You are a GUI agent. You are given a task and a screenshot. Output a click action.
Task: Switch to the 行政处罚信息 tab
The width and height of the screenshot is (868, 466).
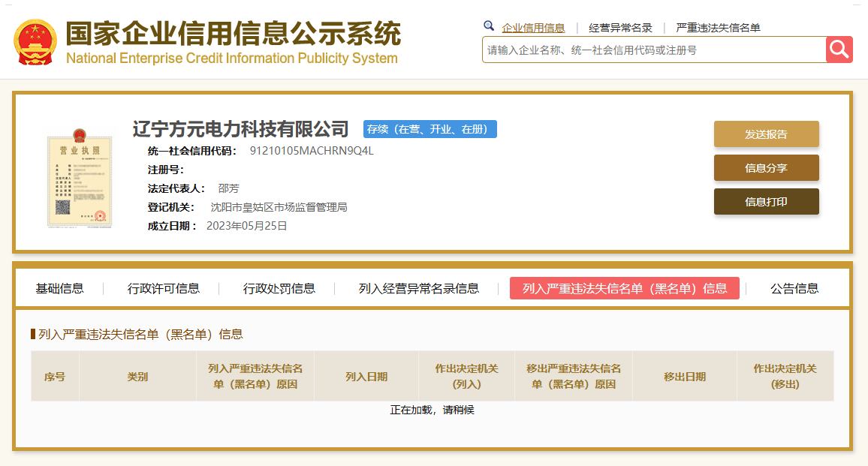coord(279,288)
